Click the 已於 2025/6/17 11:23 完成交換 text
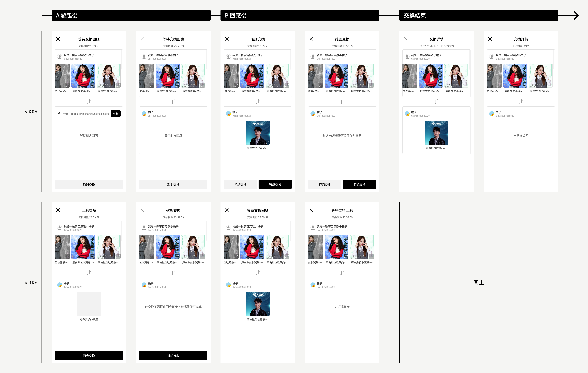This screenshot has width=588, height=373. pyautogui.click(x=437, y=46)
